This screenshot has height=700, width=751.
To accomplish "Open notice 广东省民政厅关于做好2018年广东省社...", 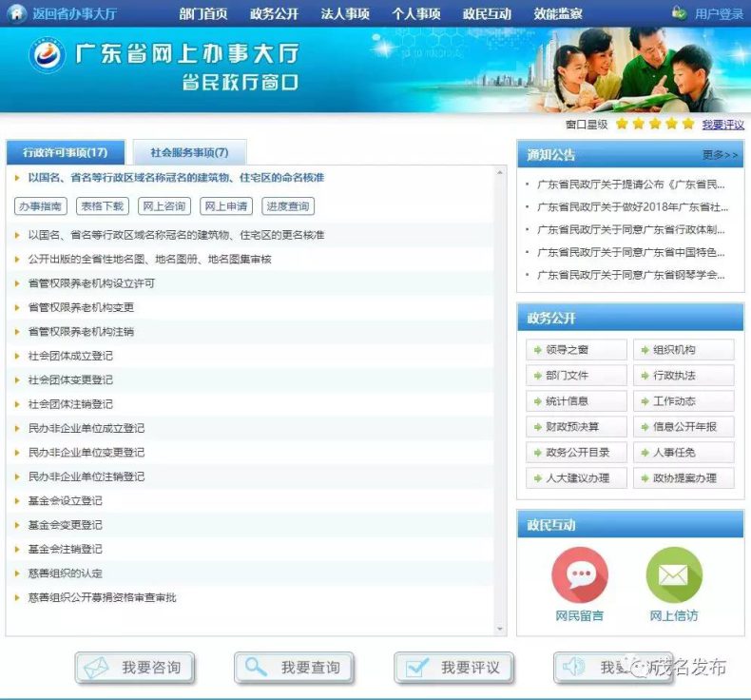I will pos(632,207).
